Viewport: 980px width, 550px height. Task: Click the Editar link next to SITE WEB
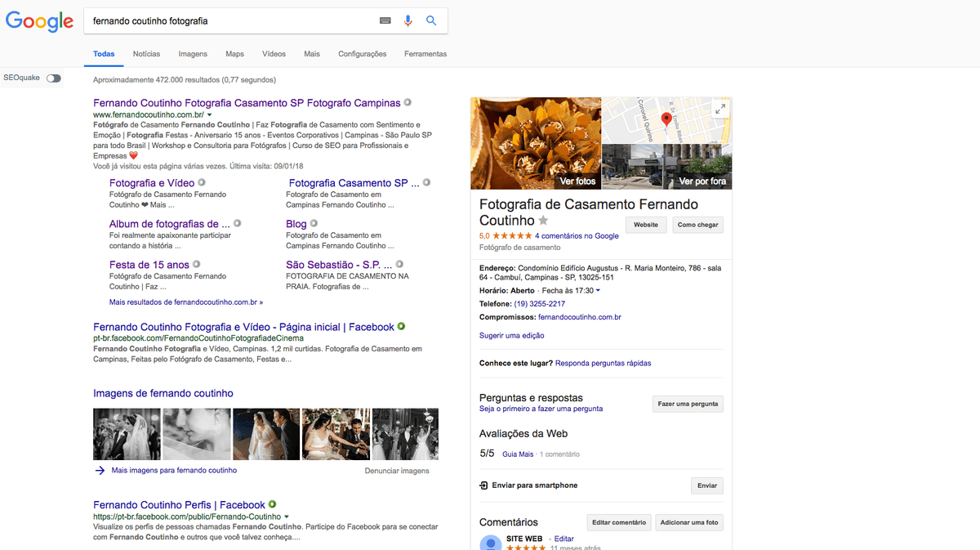tap(564, 539)
